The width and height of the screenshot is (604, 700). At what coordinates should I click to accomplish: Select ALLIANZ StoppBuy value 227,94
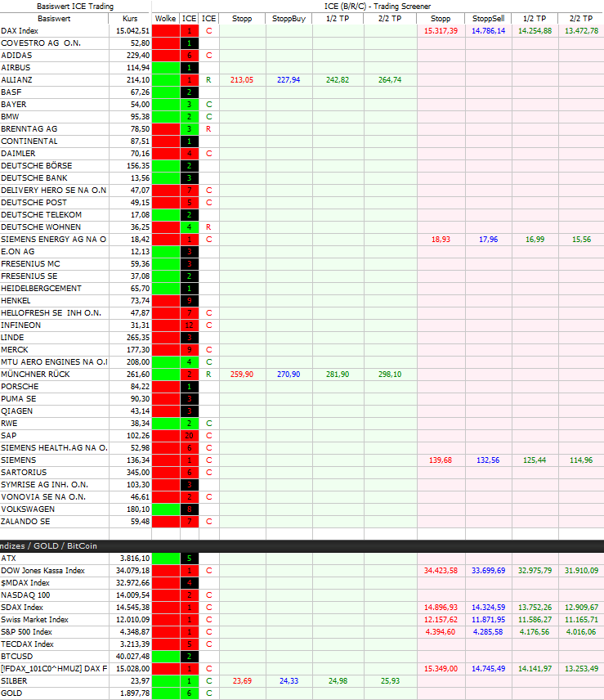click(x=289, y=80)
